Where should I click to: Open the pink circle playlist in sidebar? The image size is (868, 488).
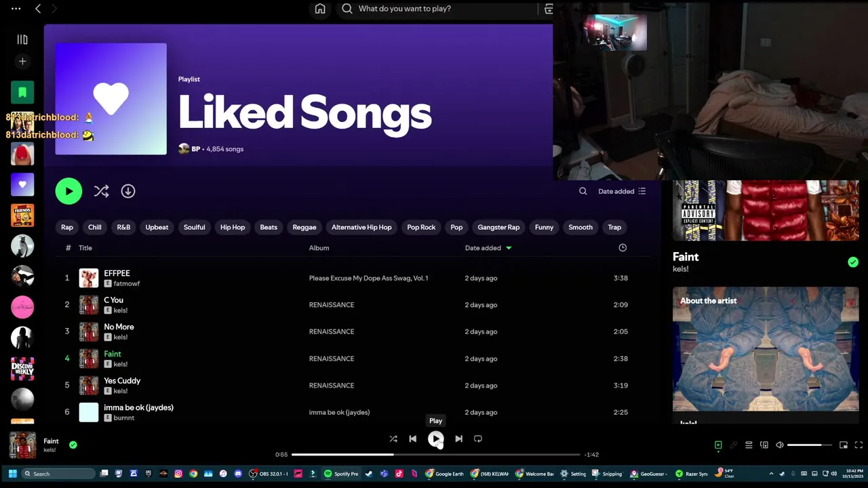click(x=22, y=307)
